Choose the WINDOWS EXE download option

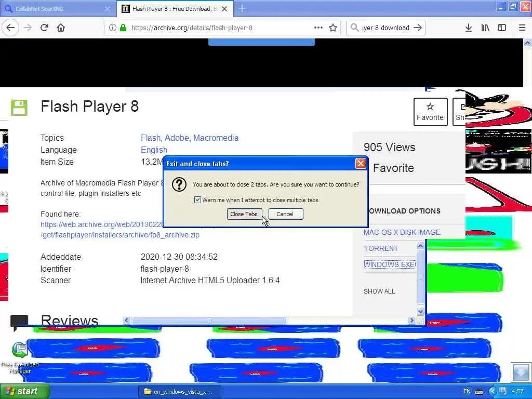(x=390, y=264)
